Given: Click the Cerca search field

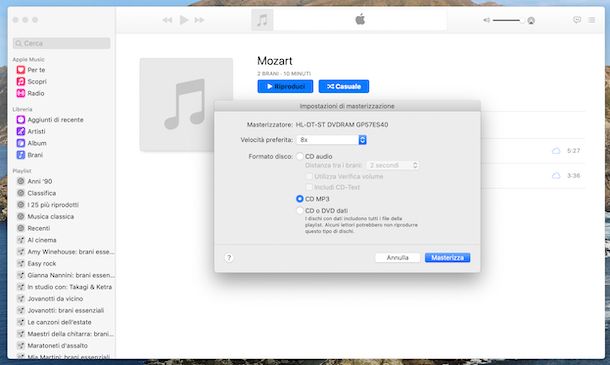Looking at the screenshot, I should (61, 43).
